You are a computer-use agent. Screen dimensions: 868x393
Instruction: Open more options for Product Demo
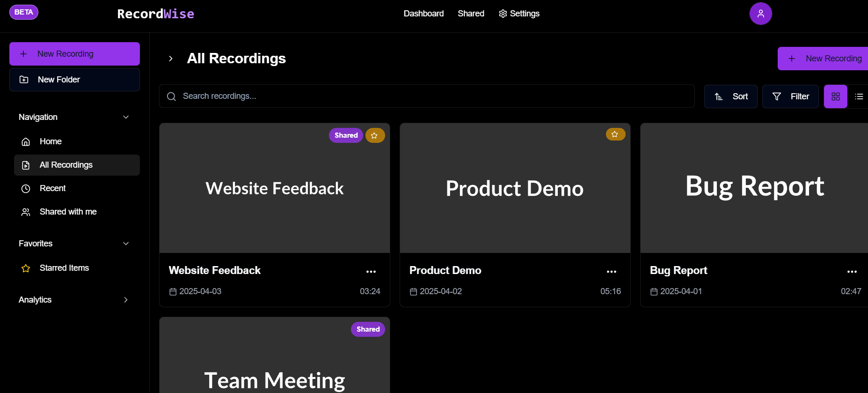pyautogui.click(x=612, y=272)
